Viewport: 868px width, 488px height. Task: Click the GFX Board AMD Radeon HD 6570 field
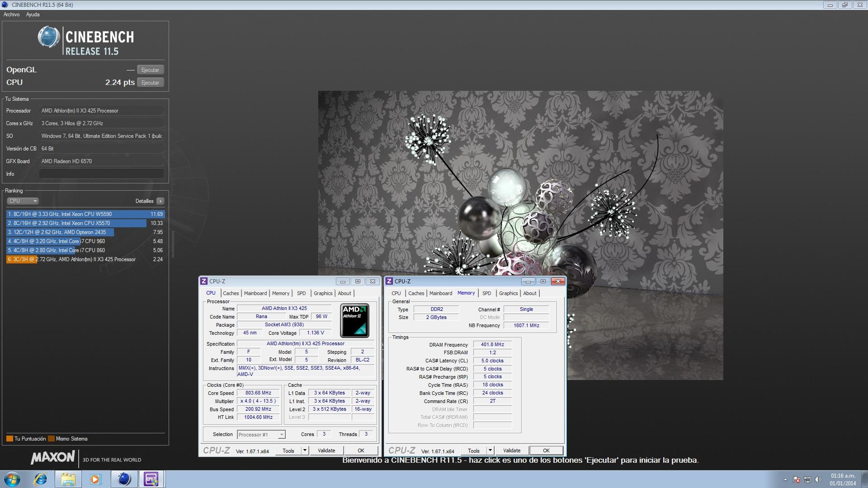(102, 161)
